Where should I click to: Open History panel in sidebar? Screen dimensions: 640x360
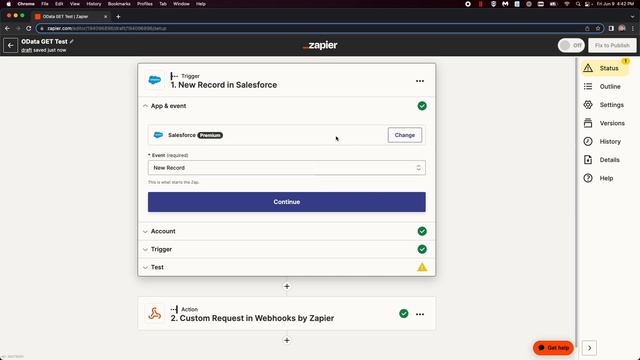pyautogui.click(x=602, y=141)
